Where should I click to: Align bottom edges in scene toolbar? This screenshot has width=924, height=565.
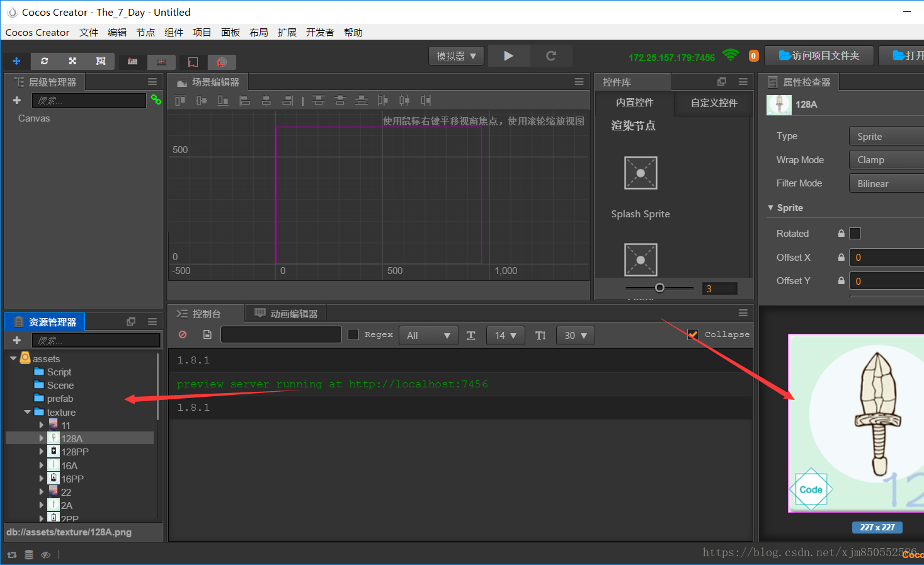click(x=223, y=100)
